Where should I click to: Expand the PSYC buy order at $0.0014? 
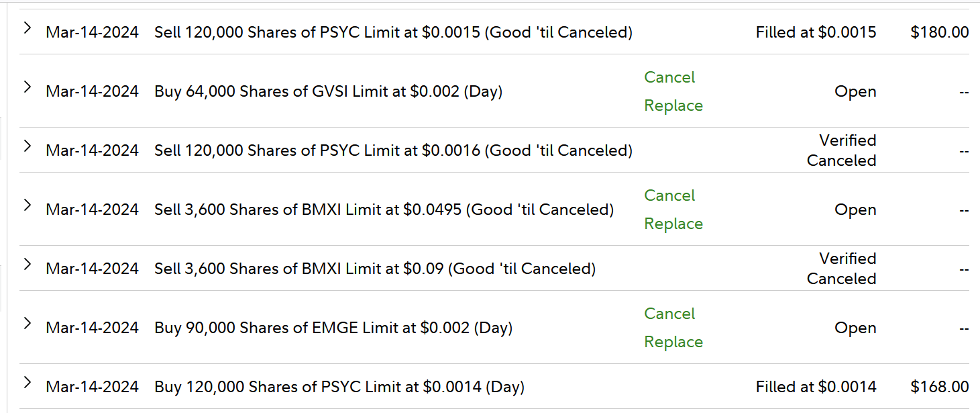27,383
